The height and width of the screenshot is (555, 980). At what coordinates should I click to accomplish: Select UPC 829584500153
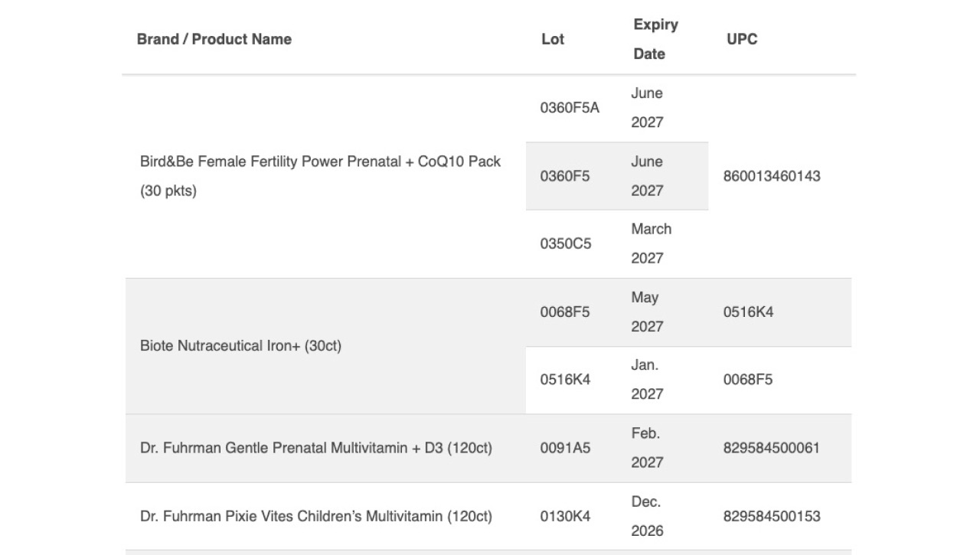(772, 516)
